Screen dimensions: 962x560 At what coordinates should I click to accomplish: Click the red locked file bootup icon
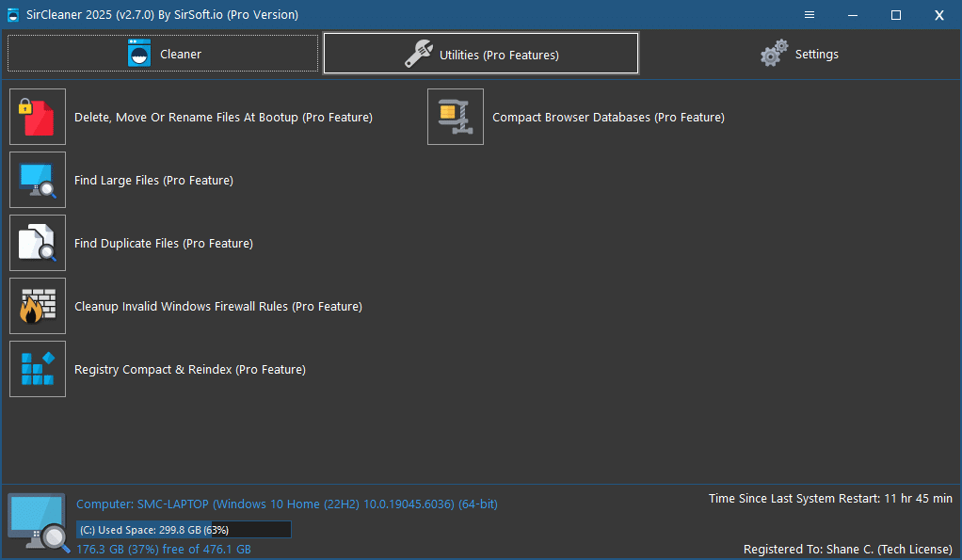coord(38,117)
